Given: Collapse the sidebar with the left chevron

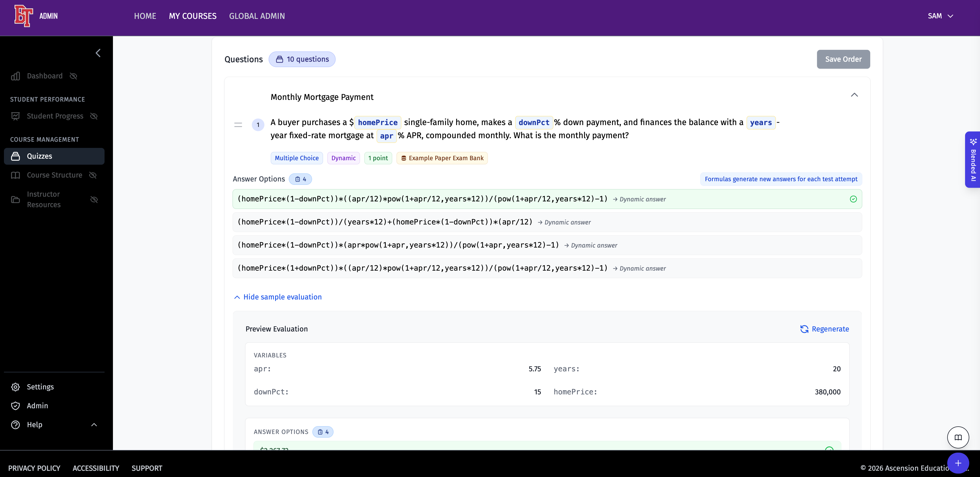Looking at the screenshot, I should click(98, 53).
